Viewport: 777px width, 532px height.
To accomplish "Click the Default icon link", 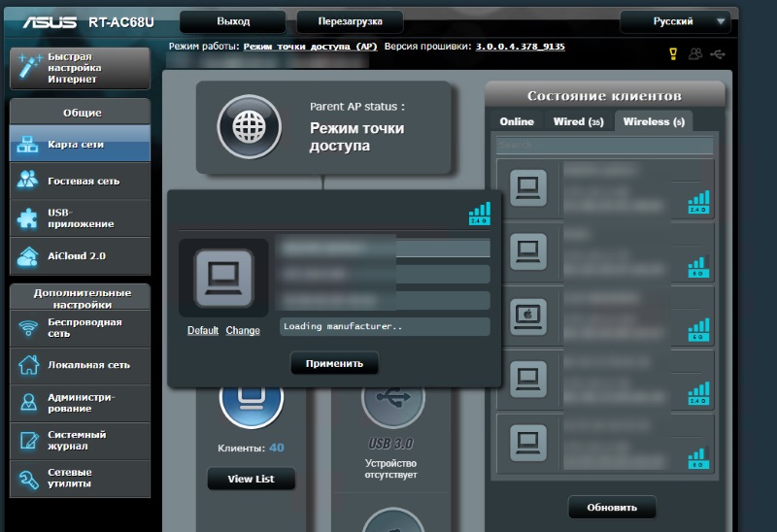I will click(x=203, y=330).
